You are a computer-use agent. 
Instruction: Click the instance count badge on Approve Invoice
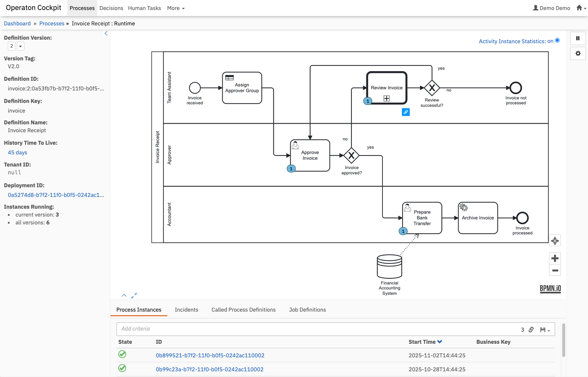[291, 169]
